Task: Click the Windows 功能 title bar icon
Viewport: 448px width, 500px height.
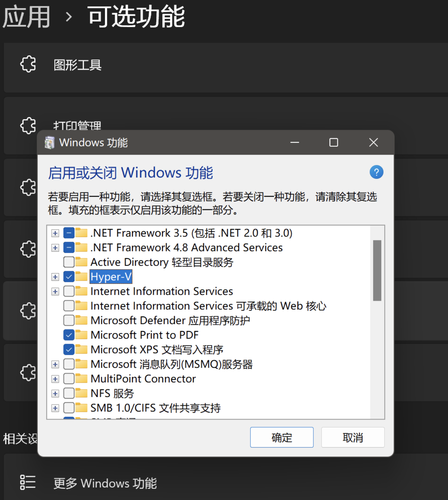Action: pos(50,142)
